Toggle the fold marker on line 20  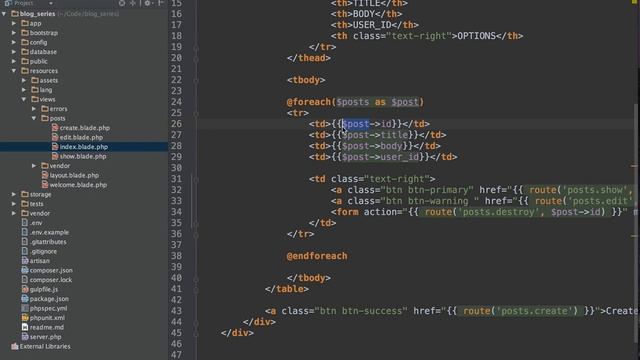click(196, 58)
